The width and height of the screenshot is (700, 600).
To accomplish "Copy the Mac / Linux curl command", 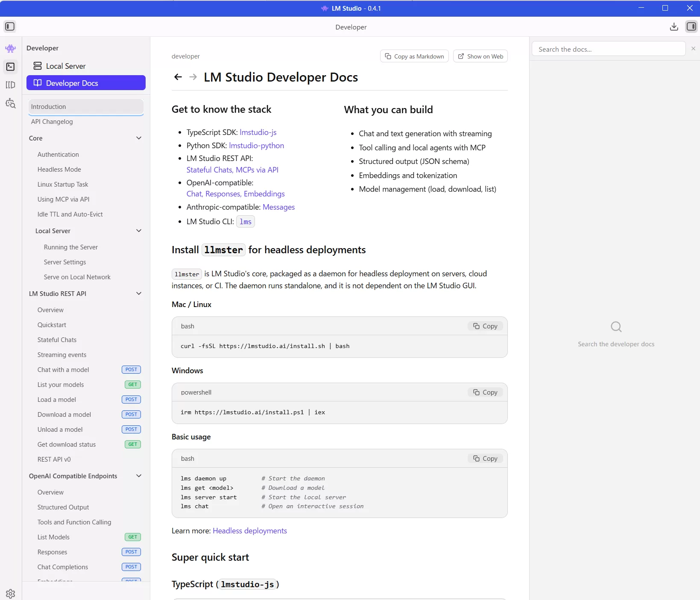I will (486, 326).
